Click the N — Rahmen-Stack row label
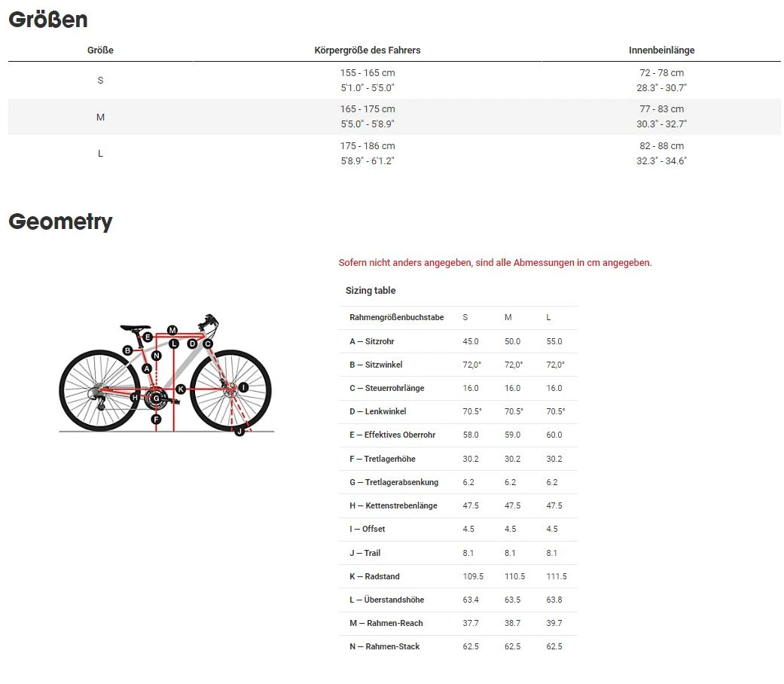Viewport: 784px width, 684px height. (x=384, y=646)
